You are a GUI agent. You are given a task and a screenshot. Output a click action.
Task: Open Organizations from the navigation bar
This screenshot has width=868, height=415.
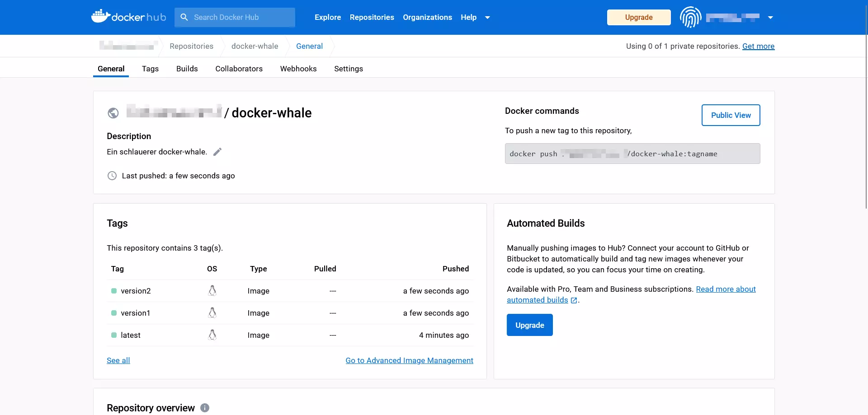click(x=427, y=17)
